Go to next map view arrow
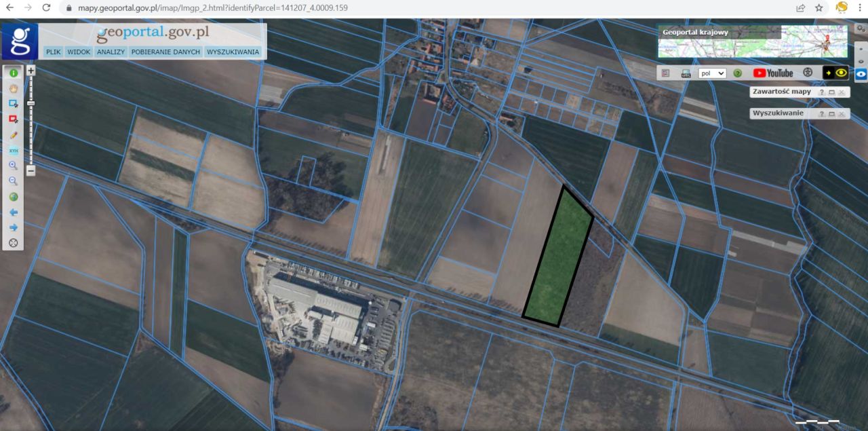Image resolution: width=868 pixels, height=431 pixels. click(13, 227)
